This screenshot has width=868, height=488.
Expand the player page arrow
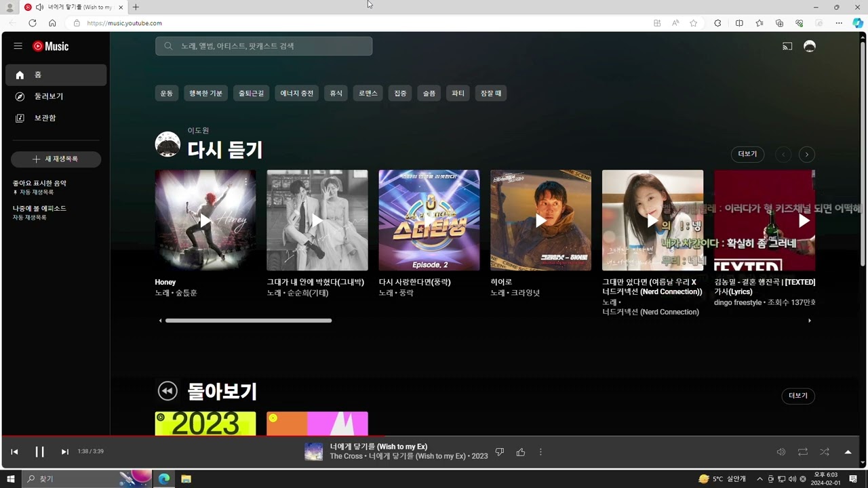[848, 452]
